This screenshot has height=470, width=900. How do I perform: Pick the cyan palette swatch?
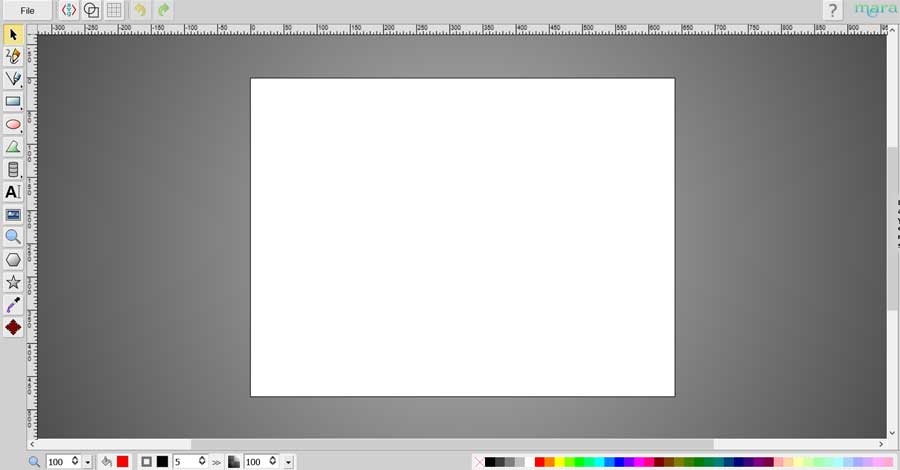click(x=599, y=462)
